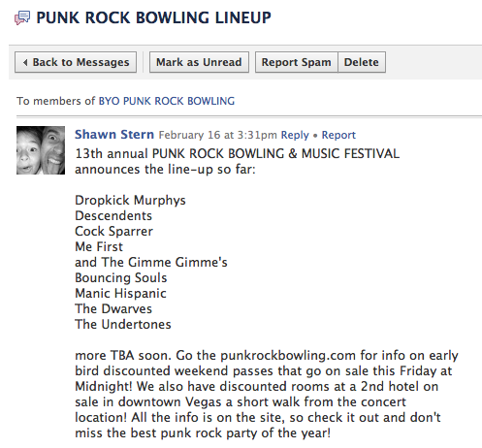
Task: Click the Dropkick Murphys line in the message
Action: click(130, 201)
